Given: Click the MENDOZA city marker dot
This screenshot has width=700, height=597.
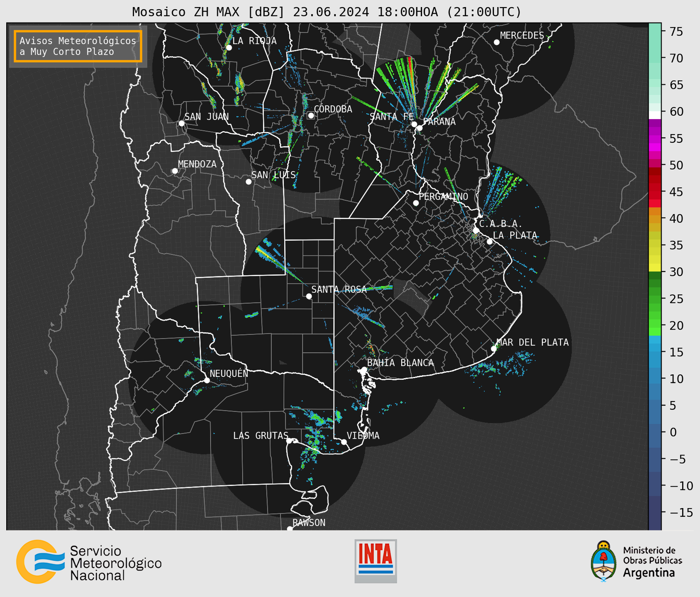Looking at the screenshot, I should (x=175, y=171).
